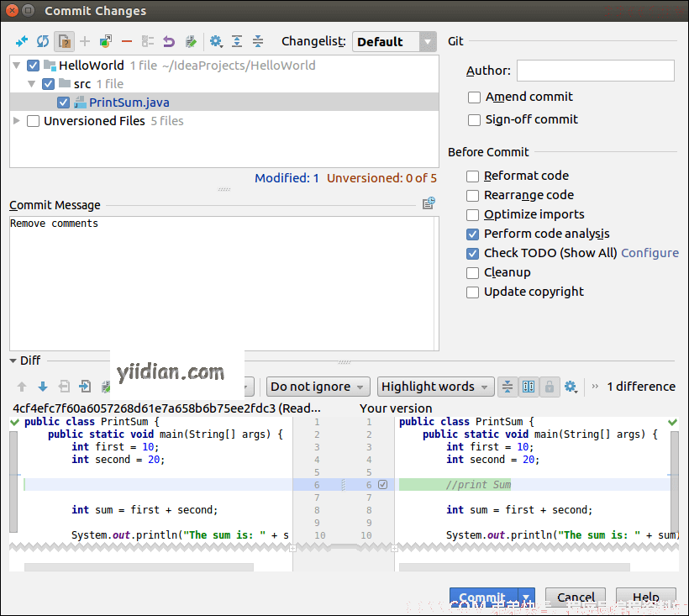Click the disabled lock icon in Diff toolbar
689x616 pixels.
click(550, 387)
